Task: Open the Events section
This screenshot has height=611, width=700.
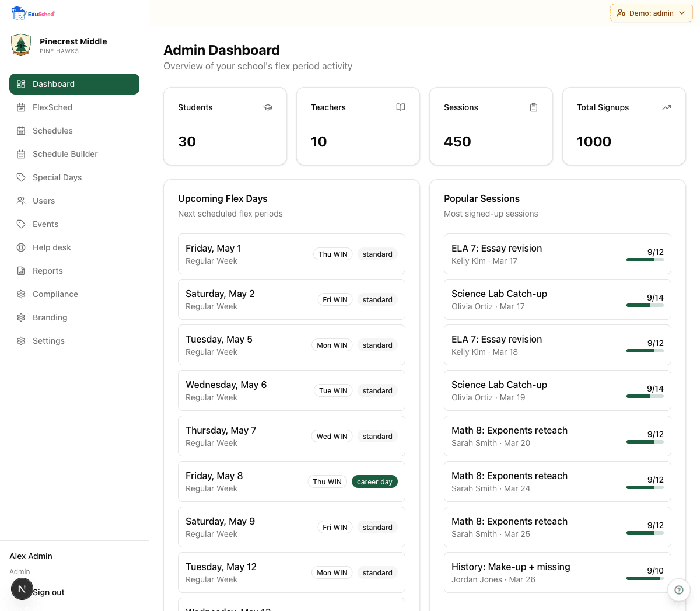Action: (x=74, y=224)
